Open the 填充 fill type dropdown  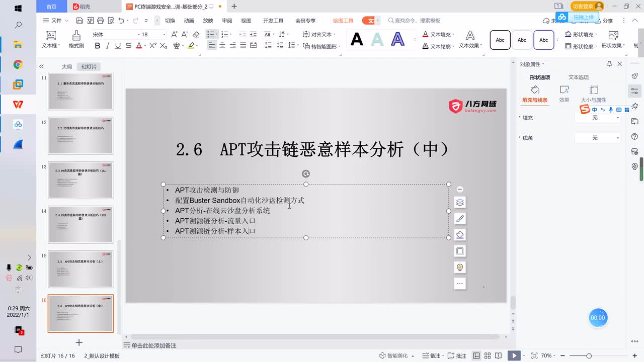pos(598,118)
